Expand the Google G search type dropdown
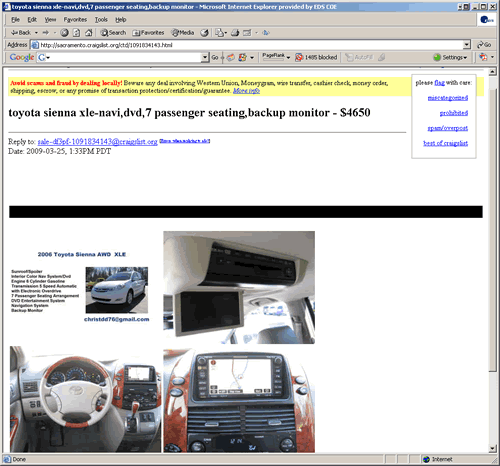The width and height of the screenshot is (500, 466). 48,58
